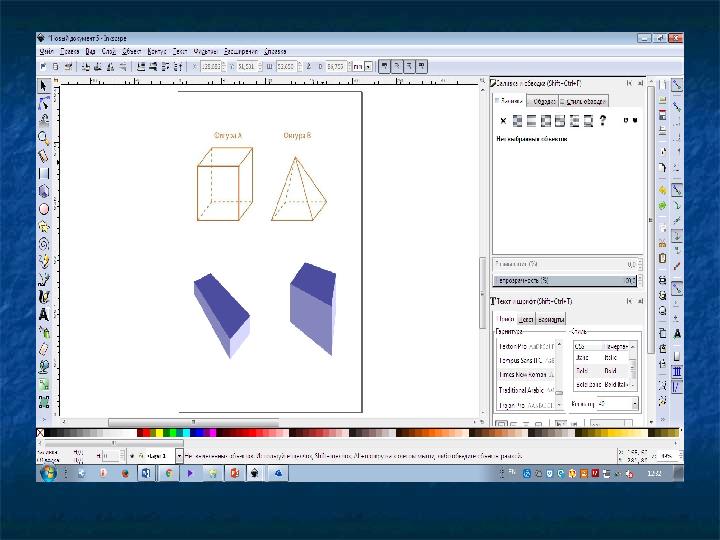Toggle move patterns with objects button
The width and height of the screenshot is (720, 540).
click(422, 67)
